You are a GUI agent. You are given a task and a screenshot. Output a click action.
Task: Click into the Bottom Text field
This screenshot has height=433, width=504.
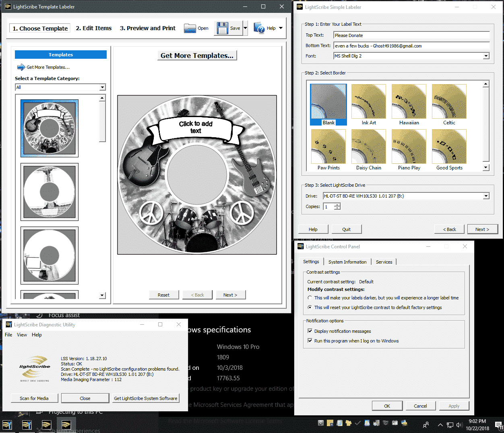pyautogui.click(x=411, y=46)
